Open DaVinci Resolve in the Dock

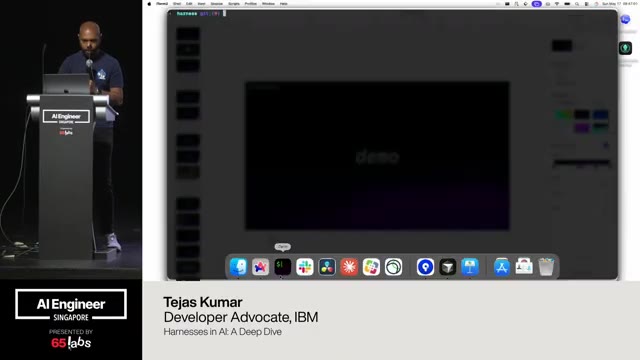327,267
